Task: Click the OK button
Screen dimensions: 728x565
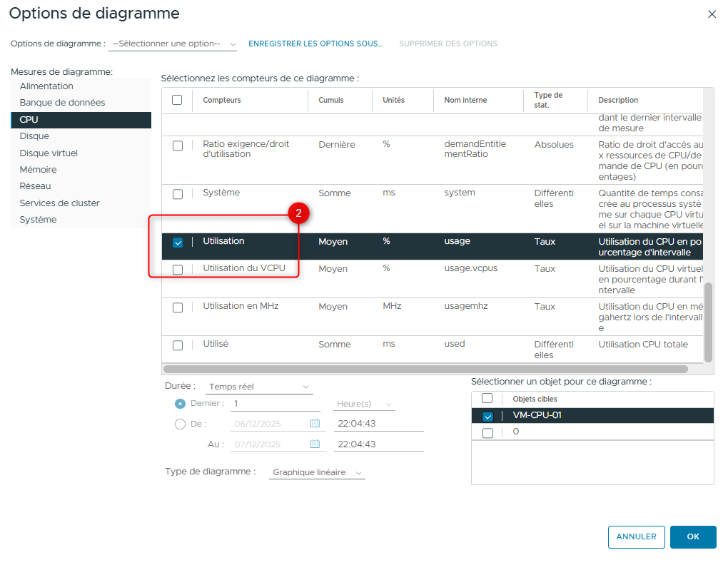Action: coord(692,536)
